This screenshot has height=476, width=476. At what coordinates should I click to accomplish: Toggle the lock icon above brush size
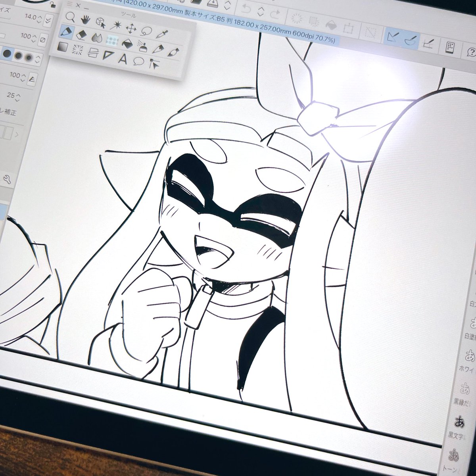tap(53, 5)
